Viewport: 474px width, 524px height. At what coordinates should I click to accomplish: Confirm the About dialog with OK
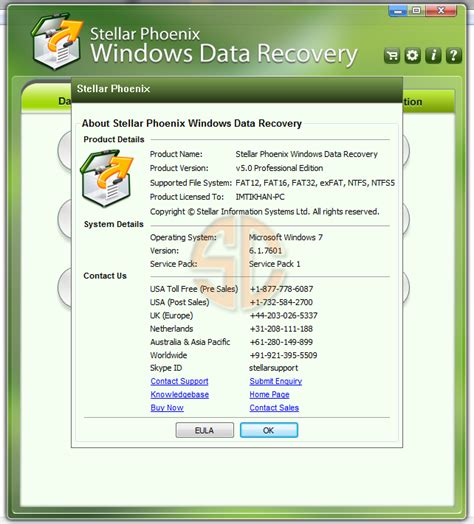point(269,430)
